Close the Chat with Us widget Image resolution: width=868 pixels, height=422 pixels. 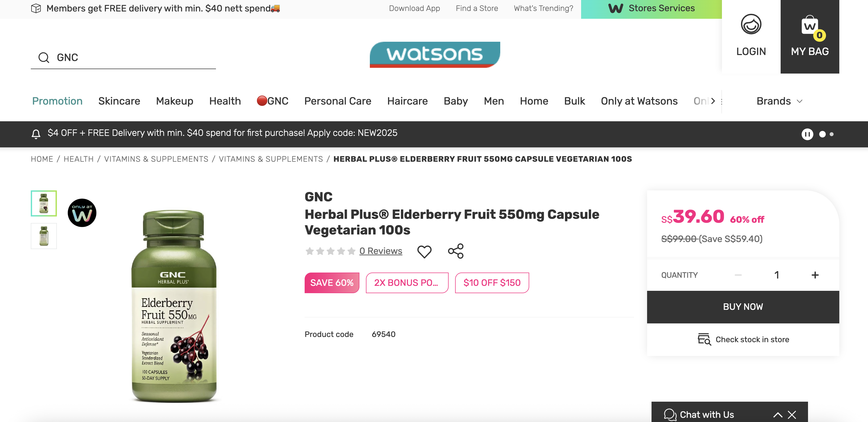click(792, 415)
